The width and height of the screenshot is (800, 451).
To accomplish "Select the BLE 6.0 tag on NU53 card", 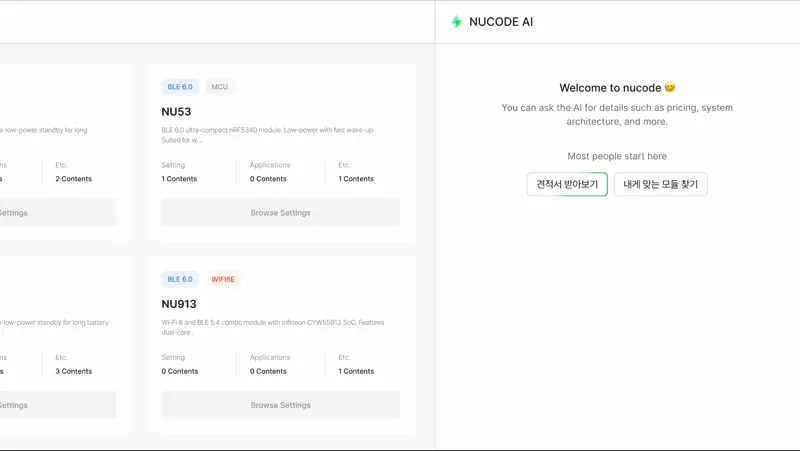I will 180,87.
